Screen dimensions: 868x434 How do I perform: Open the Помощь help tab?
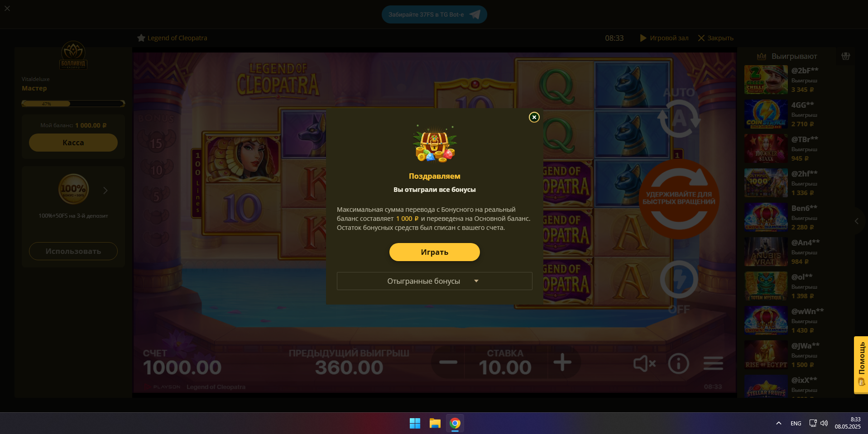(861, 365)
